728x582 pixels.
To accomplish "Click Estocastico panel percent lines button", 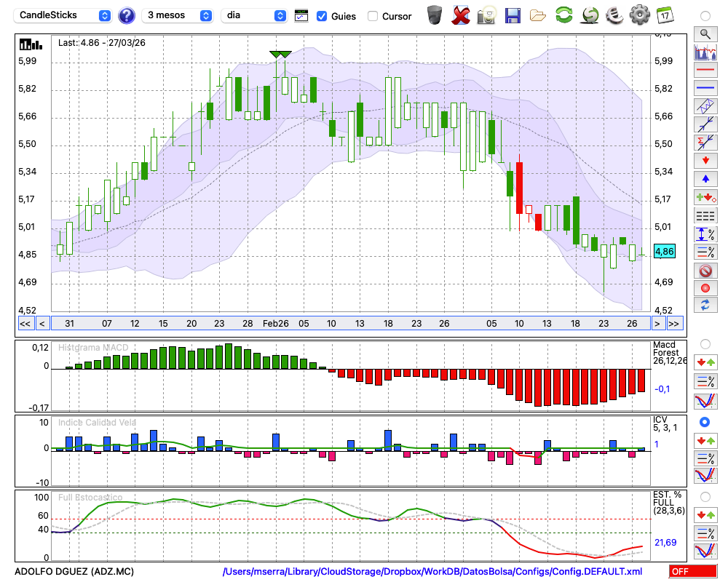I will pyautogui.click(x=705, y=533).
